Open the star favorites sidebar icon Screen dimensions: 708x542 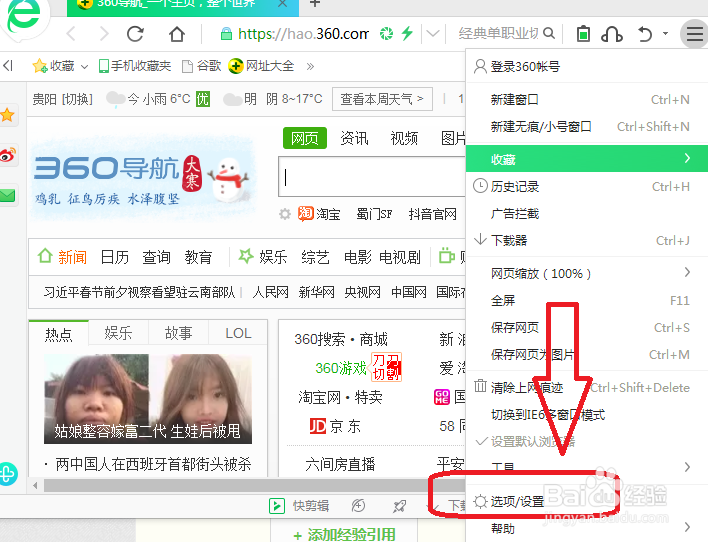[x=8, y=115]
